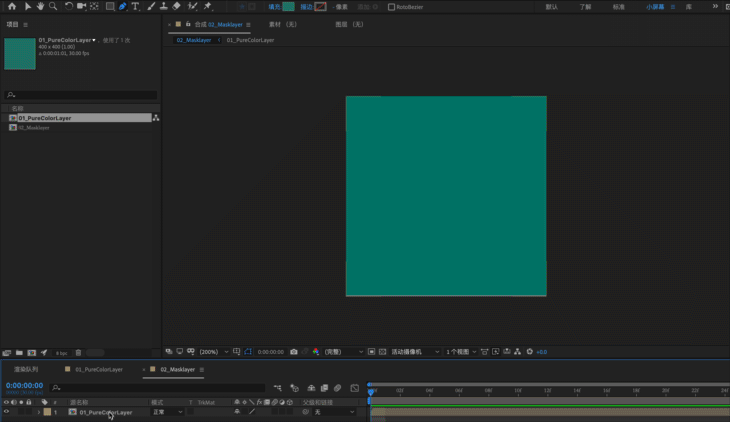
Task: Select the Type tool
Action: point(135,7)
